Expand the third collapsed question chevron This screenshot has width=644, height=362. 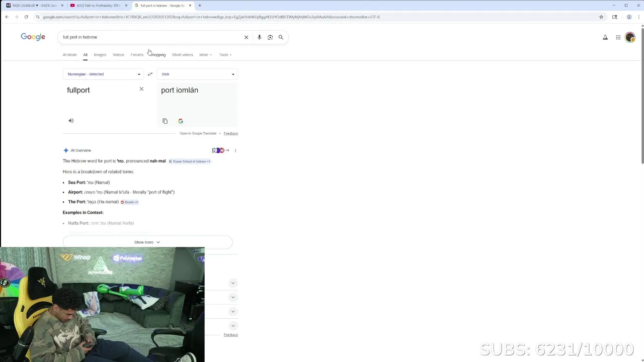[x=233, y=311]
